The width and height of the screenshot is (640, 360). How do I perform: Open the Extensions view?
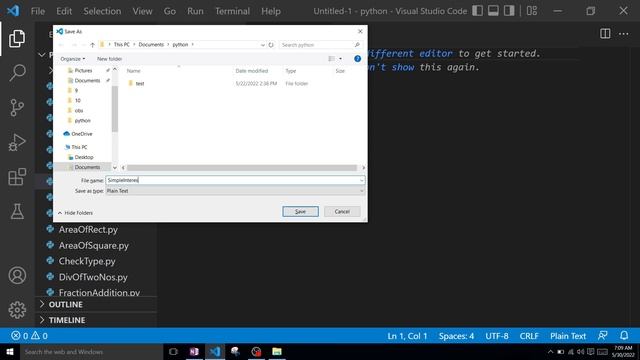click(x=17, y=177)
